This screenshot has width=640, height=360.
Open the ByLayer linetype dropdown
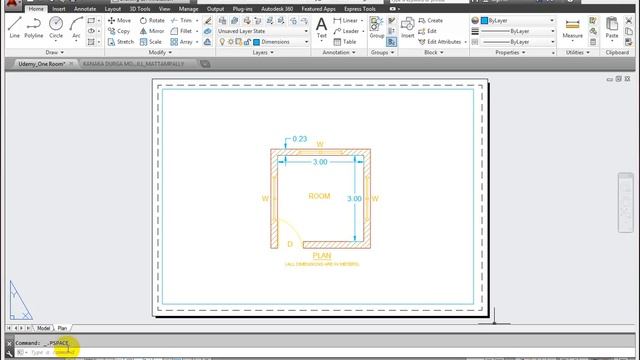pos(517,42)
